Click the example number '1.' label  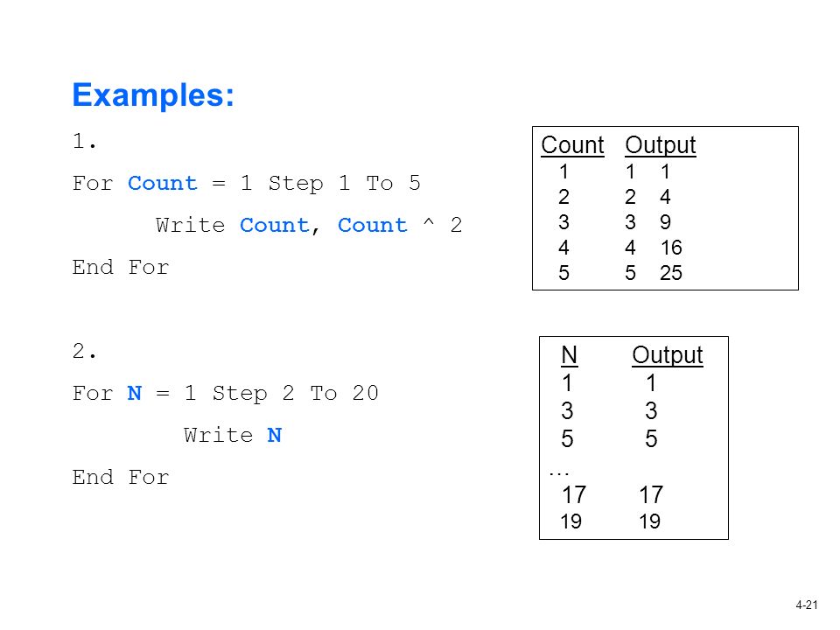click(84, 141)
